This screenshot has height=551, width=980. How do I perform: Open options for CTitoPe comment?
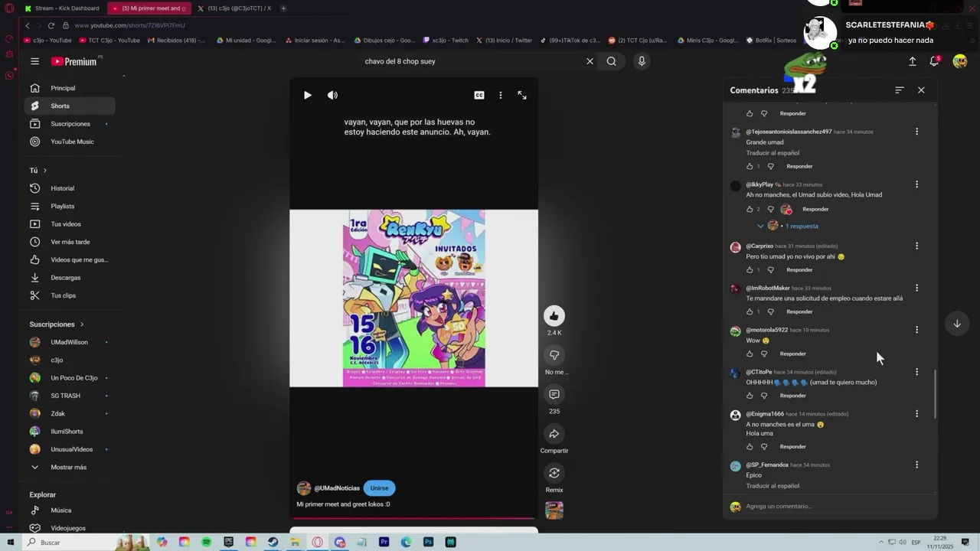click(x=916, y=372)
